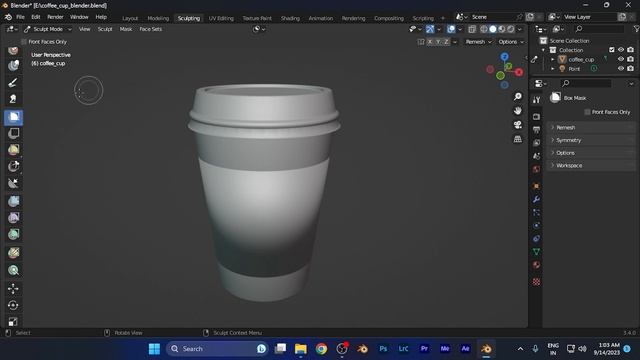Expand the Remesh panel in properties
The image size is (640, 360).
(590, 127)
